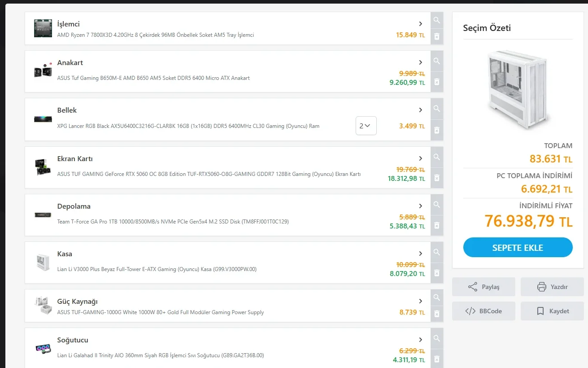Image resolution: width=588 pixels, height=368 pixels.
Task: Expand the İşlemci row chevron
Action: (420, 24)
